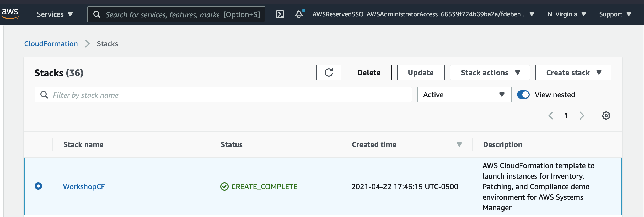Click the 2021-04-22 17:46:15 created time
This screenshot has height=217, width=644.
coord(405,187)
